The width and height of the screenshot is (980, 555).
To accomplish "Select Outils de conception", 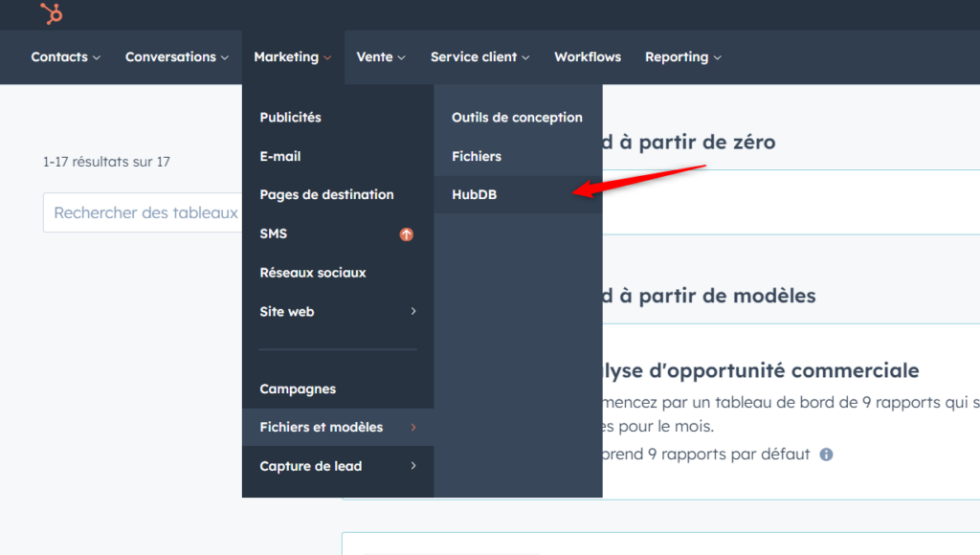I will [x=517, y=117].
